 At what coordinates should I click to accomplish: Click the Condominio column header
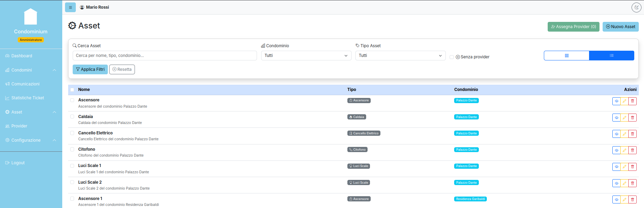466,90
